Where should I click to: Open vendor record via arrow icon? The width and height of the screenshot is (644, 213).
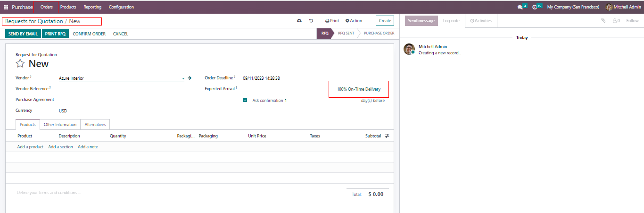pos(190,78)
